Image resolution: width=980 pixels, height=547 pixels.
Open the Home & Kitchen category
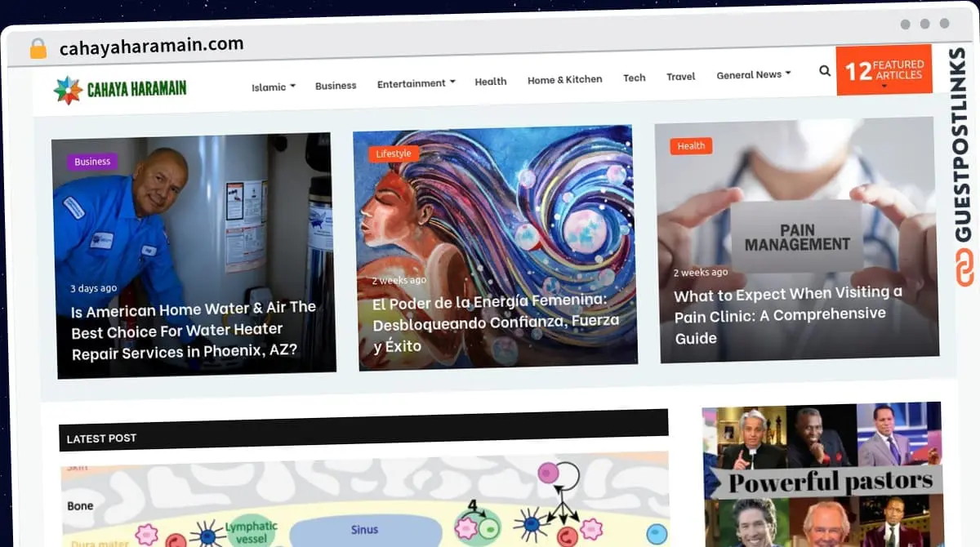pos(565,79)
